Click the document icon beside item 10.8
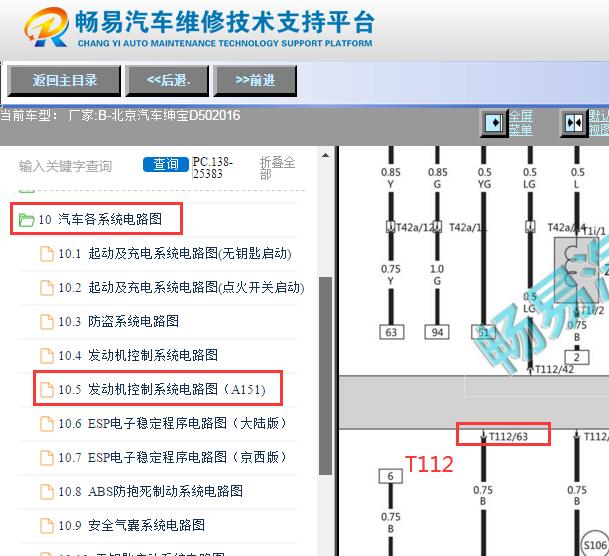Screen dimensions: 609x556 (47, 492)
